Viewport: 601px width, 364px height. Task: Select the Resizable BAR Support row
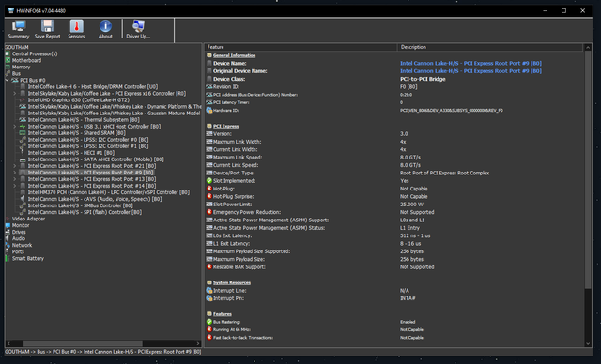[393, 267]
